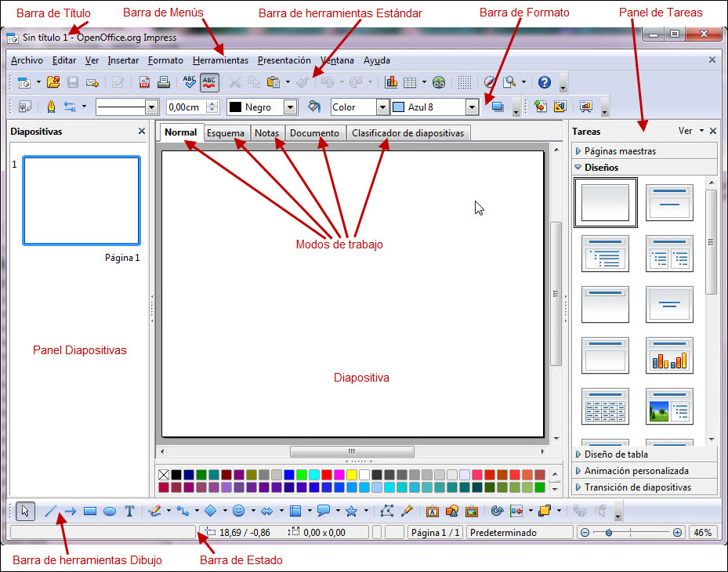Increase line width with stepper up arrow

click(x=212, y=103)
